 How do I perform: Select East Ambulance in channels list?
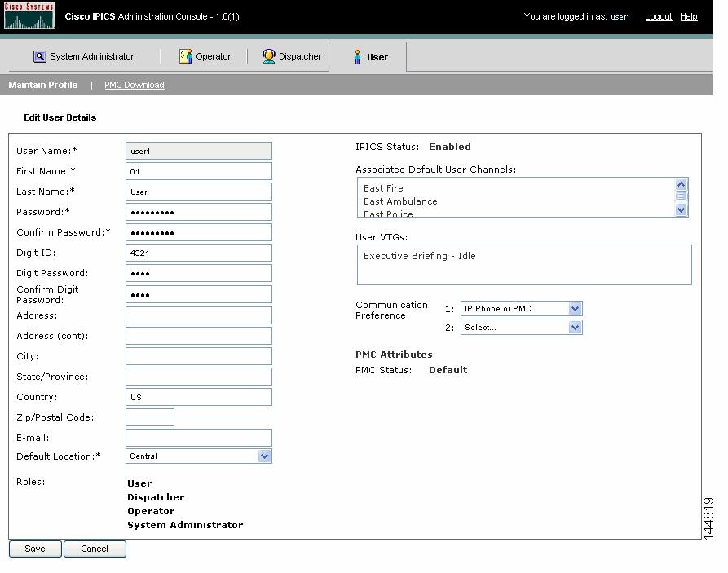400,201
